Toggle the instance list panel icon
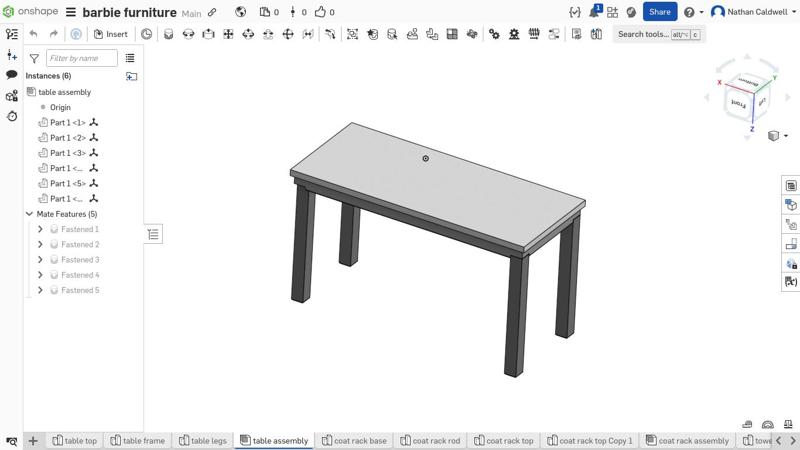Image resolution: width=800 pixels, height=450 pixels. click(12, 34)
